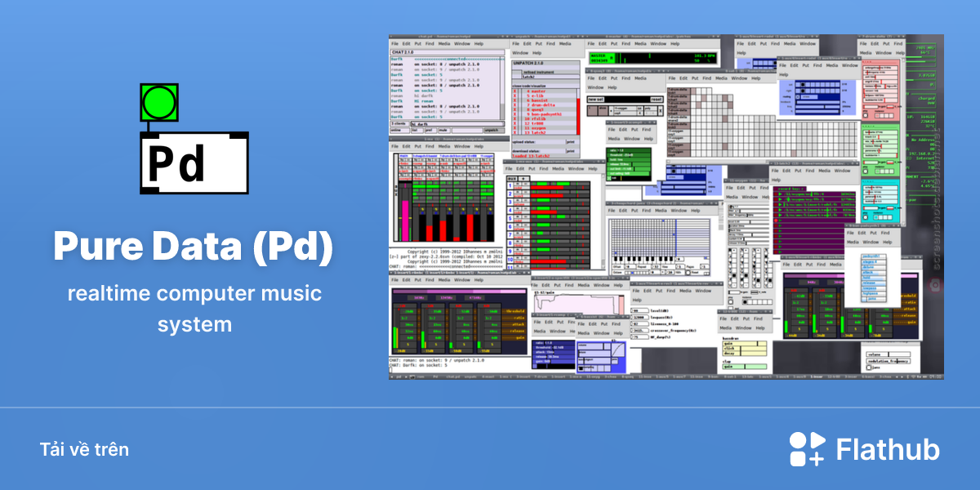980x490 pixels.
Task: Open File menu in UNPATCH 2.1.0 window
Action: [x=515, y=43]
